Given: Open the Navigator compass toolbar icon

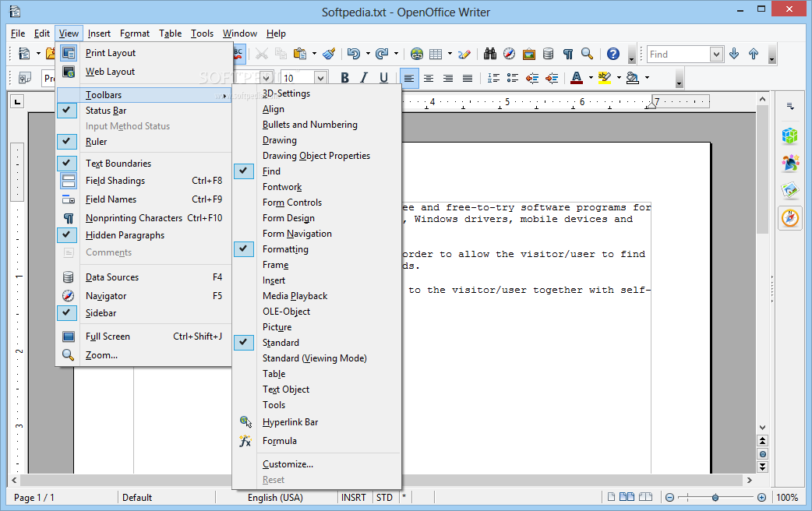Looking at the screenshot, I should [x=510, y=54].
